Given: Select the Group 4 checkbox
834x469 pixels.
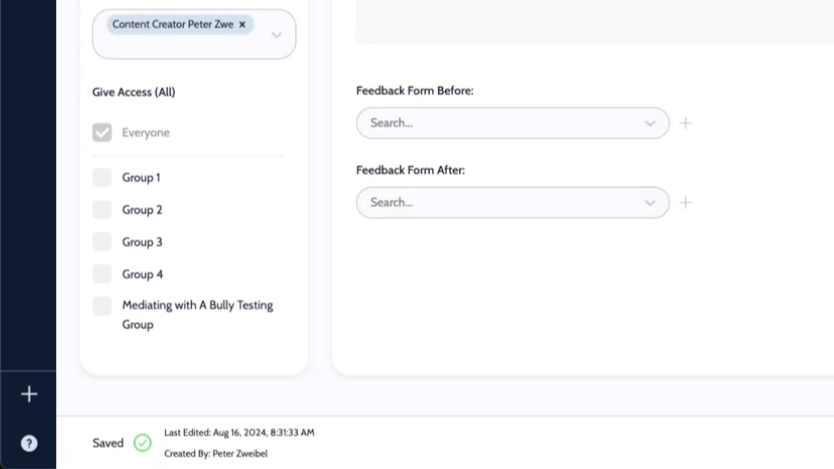Looking at the screenshot, I should 102,274.
